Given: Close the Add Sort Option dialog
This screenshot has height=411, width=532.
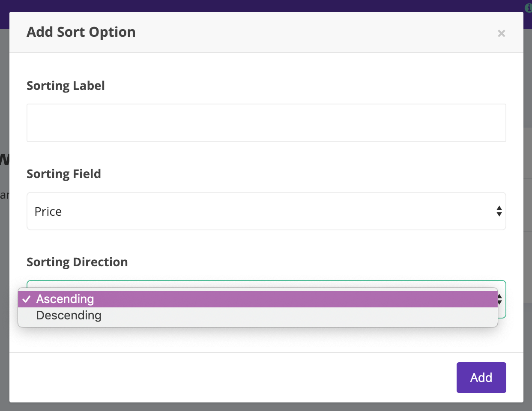Looking at the screenshot, I should click(x=501, y=33).
